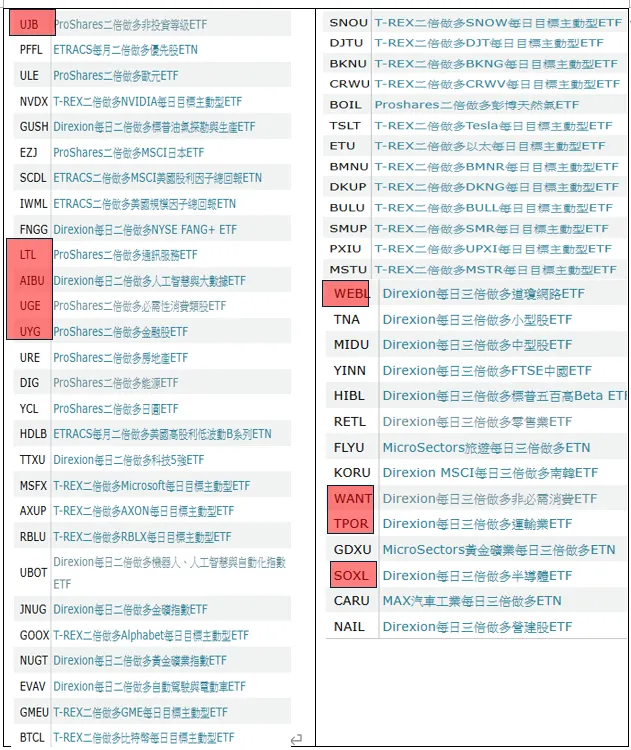Click the BOIL ticker cell
This screenshot has height=750, width=631.
point(345,105)
